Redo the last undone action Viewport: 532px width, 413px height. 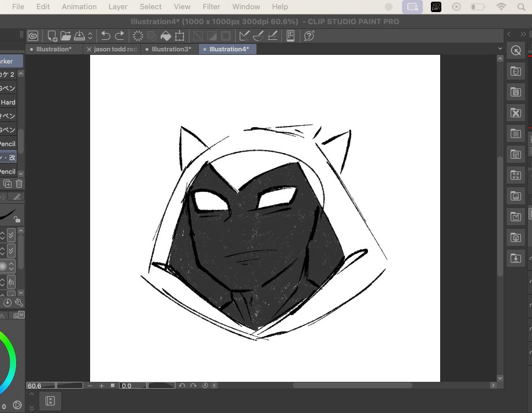[120, 36]
